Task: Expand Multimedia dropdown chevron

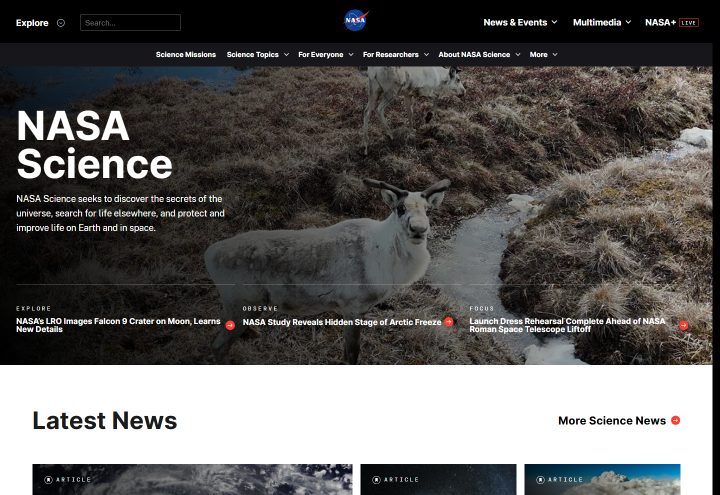Action: coord(628,22)
